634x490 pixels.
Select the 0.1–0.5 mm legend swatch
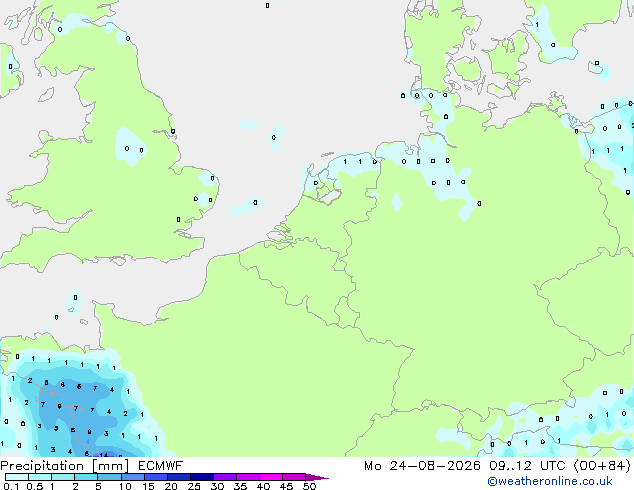point(17,477)
